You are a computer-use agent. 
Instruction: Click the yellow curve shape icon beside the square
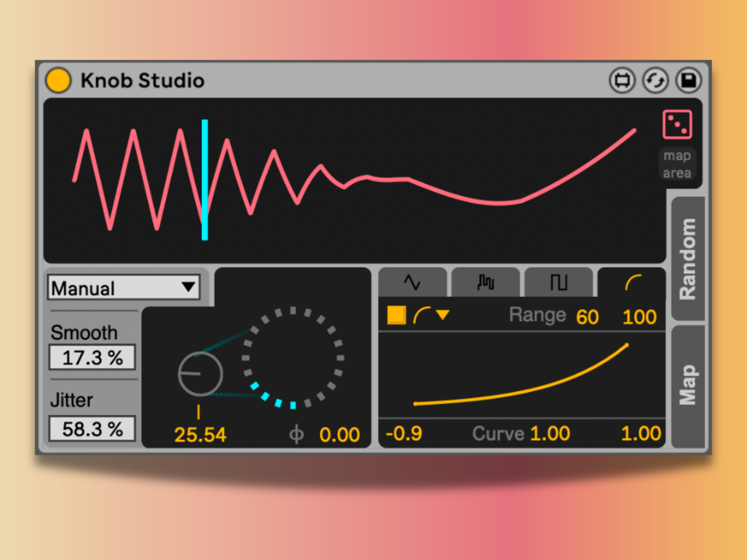(422, 315)
